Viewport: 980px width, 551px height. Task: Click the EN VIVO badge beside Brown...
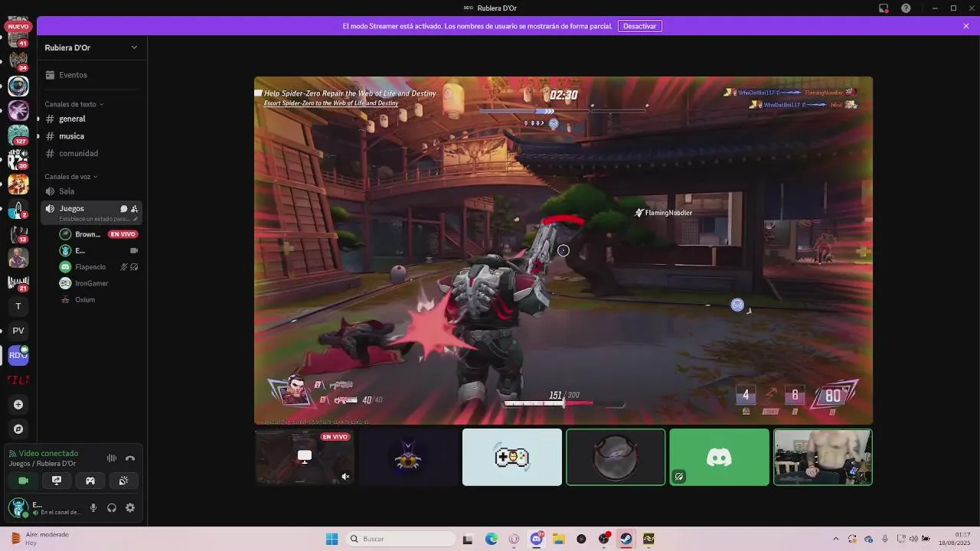tap(122, 234)
